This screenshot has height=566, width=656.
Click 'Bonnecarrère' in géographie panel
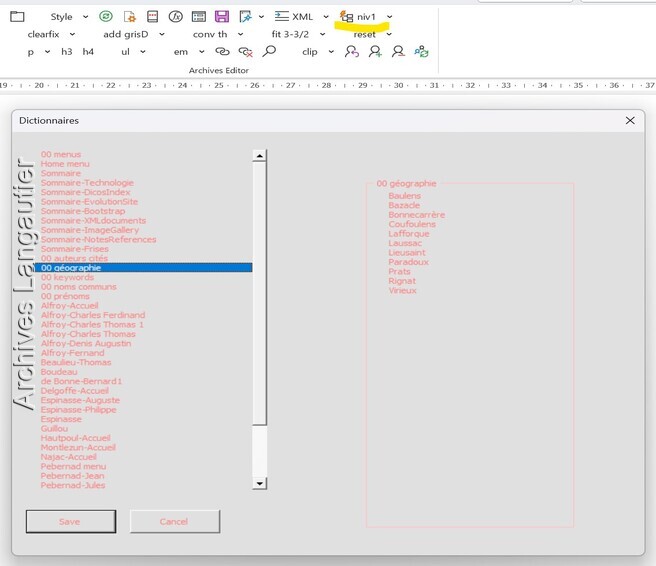417,215
